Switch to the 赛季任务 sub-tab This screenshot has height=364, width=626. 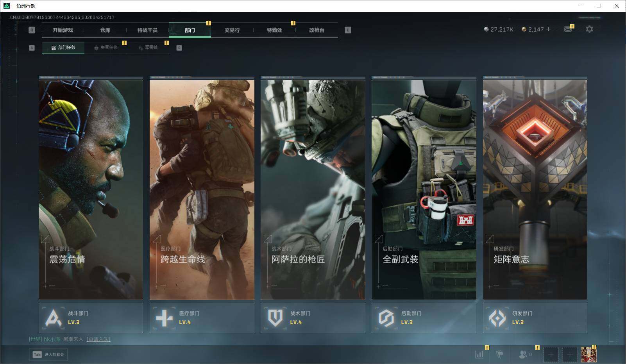pos(106,48)
